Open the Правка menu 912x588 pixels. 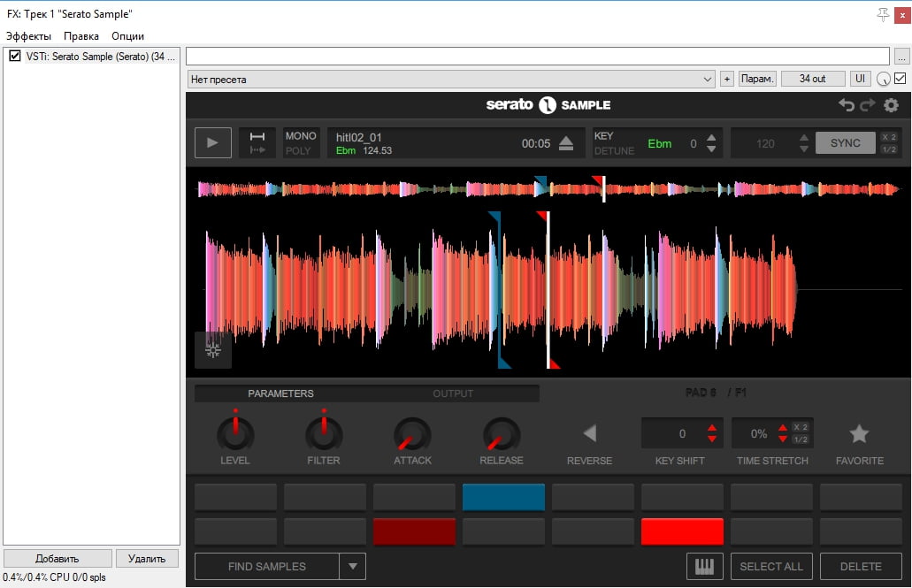pyautogui.click(x=80, y=36)
